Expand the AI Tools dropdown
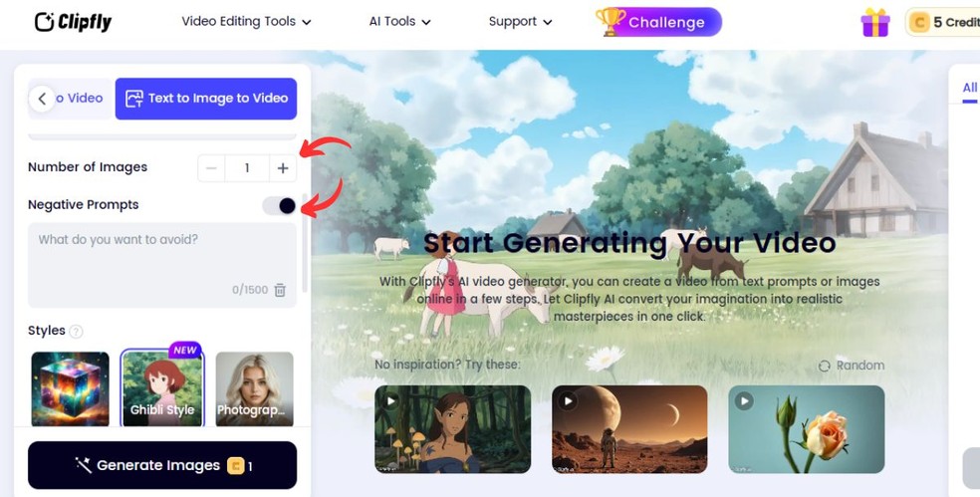 399,21
